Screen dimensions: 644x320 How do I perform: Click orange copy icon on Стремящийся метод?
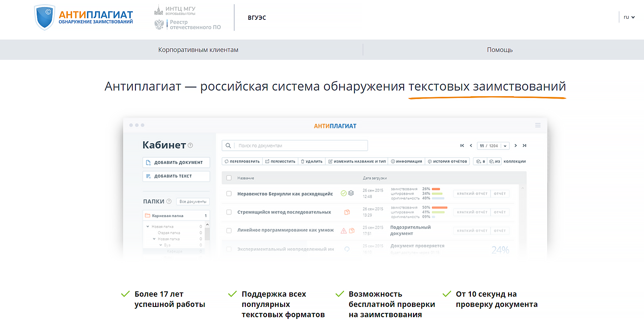pos(347,212)
